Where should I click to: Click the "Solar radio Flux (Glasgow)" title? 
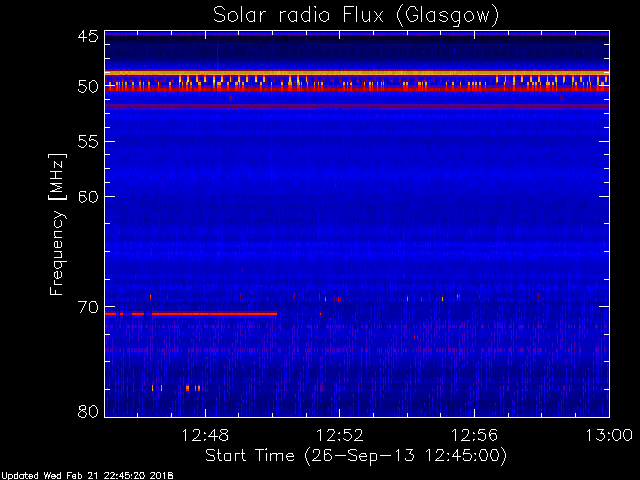coord(356,16)
